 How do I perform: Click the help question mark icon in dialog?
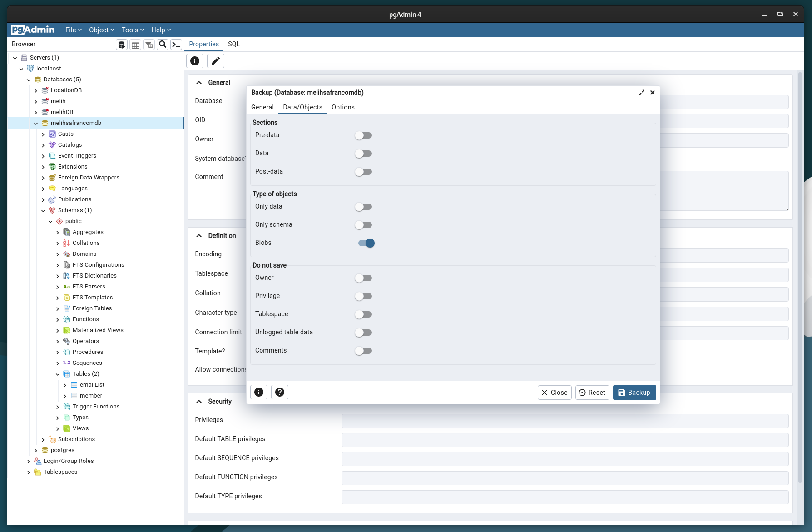coord(280,392)
